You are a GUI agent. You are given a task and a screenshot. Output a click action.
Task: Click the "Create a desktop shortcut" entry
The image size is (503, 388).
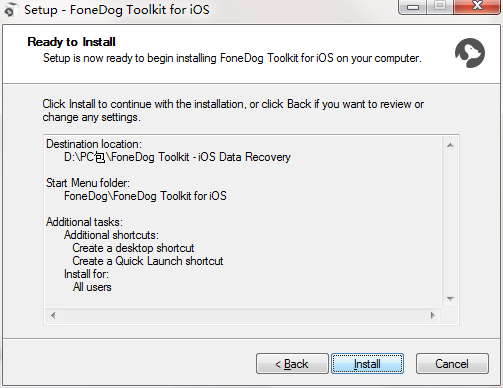pos(133,248)
